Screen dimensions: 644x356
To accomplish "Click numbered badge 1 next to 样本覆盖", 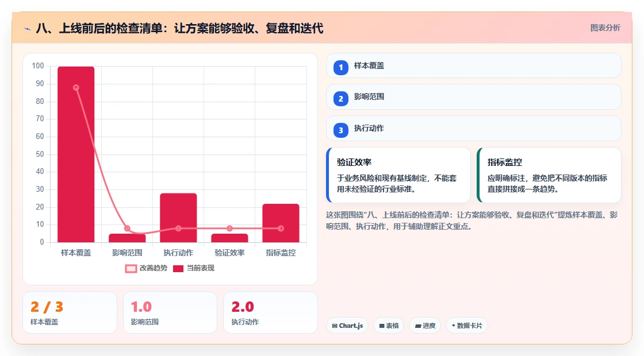I will [340, 67].
